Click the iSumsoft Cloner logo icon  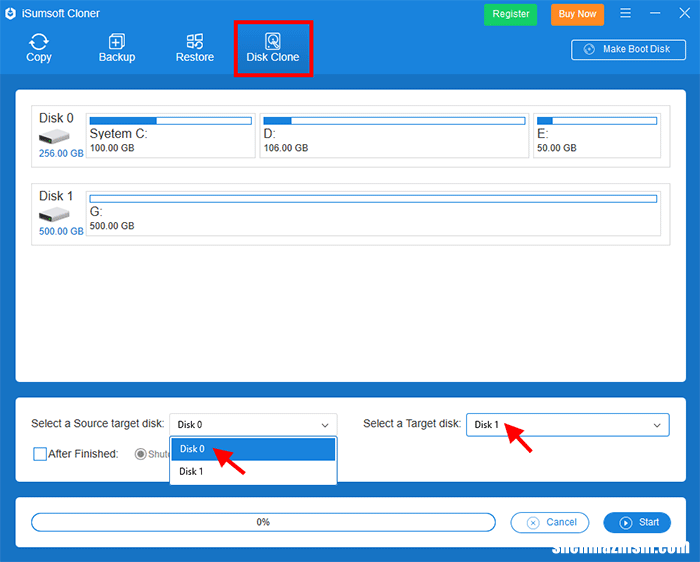(11, 13)
